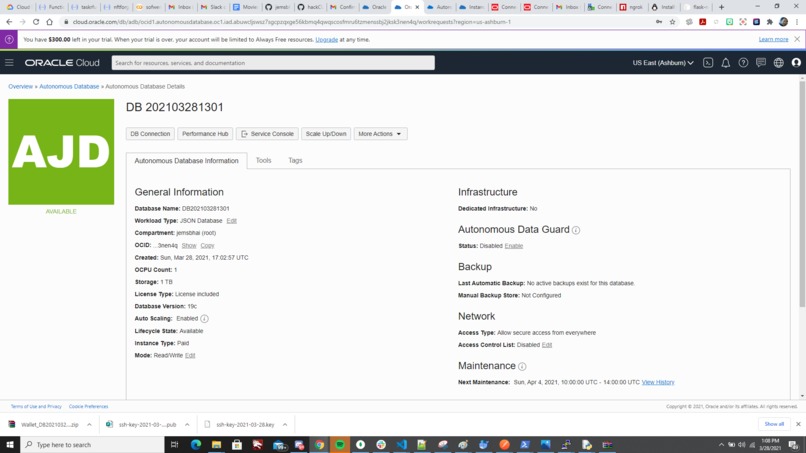Reload the browser page
806x453 pixels.
36,22
